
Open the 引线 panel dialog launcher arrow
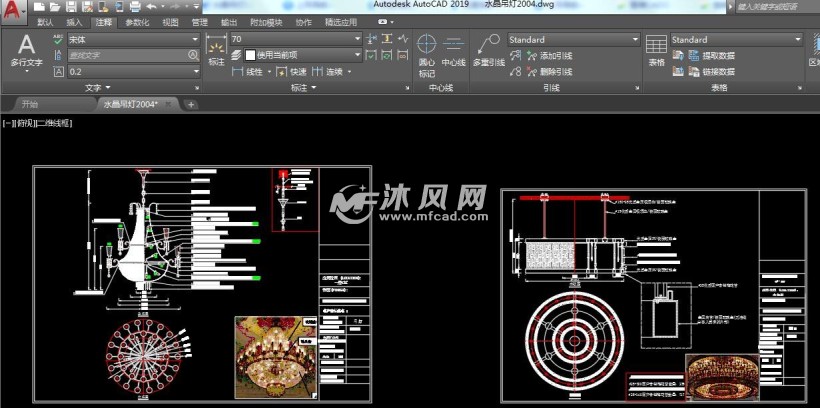(x=637, y=88)
